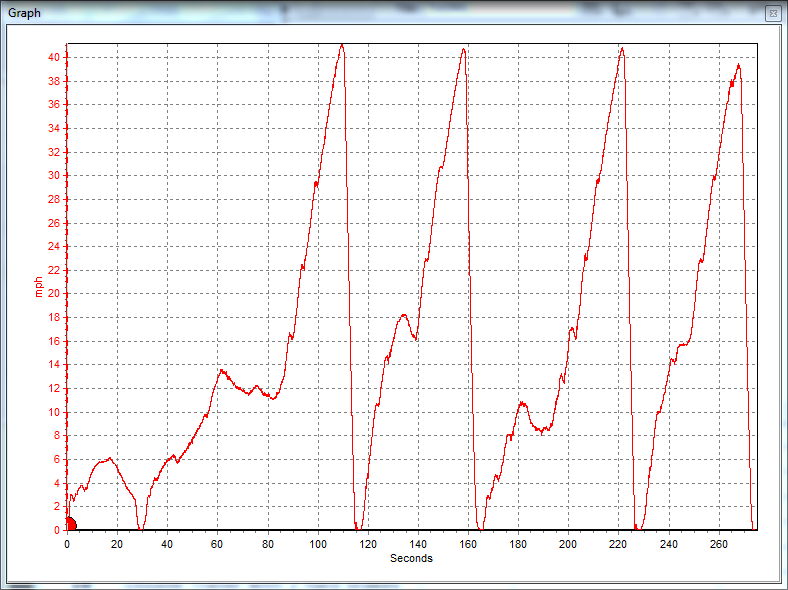Click the curve bump near 62 seconds

[221, 371]
